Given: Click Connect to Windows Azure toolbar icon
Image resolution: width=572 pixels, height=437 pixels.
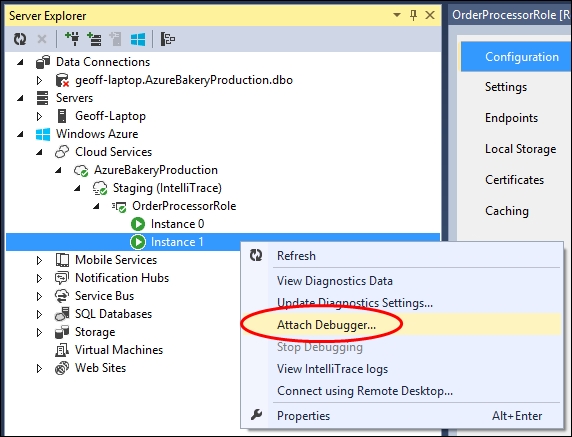Looking at the screenshot, I should [x=138, y=39].
